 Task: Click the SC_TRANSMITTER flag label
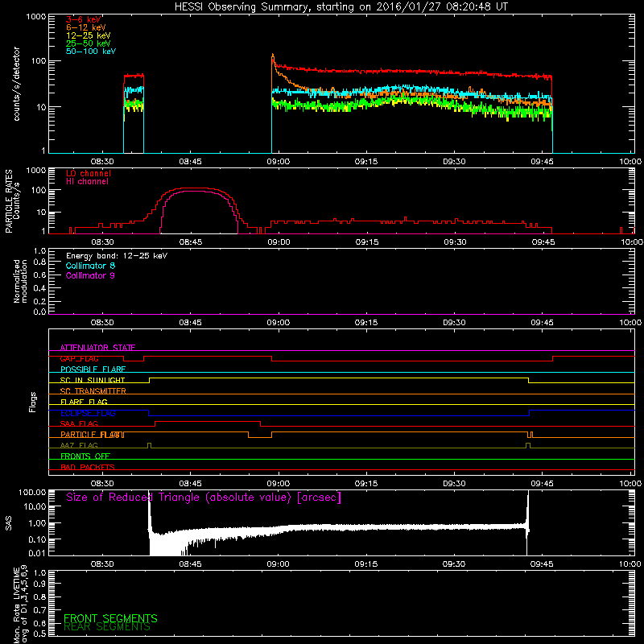[93, 391]
